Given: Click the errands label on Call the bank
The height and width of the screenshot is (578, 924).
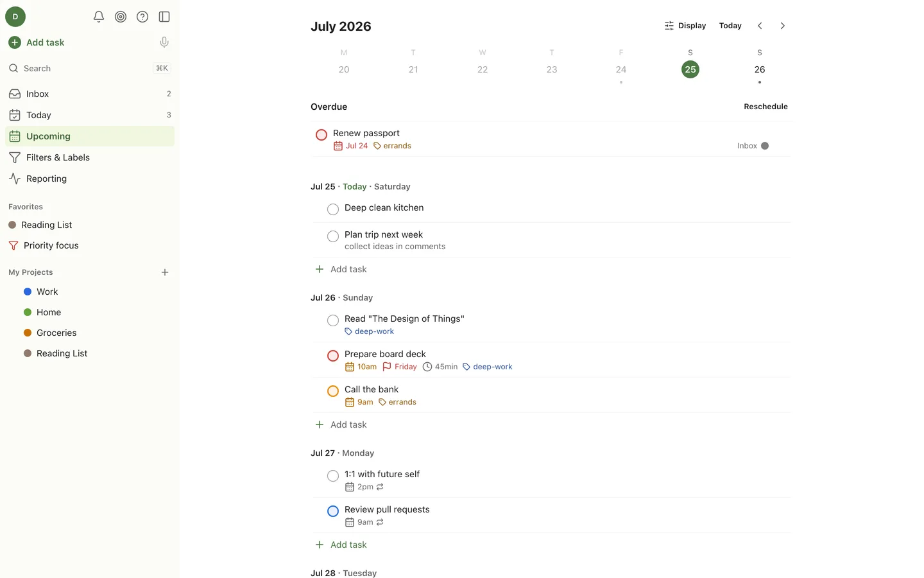Looking at the screenshot, I should 398,402.
